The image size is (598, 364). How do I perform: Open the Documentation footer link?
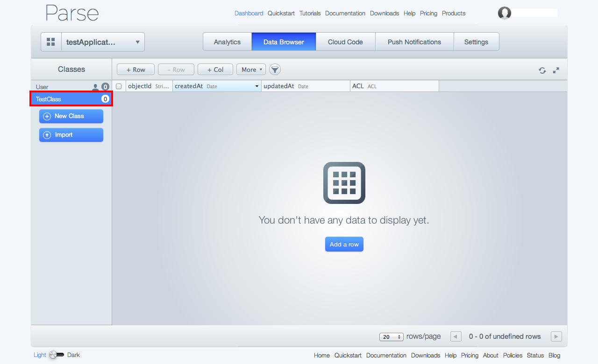click(x=386, y=355)
